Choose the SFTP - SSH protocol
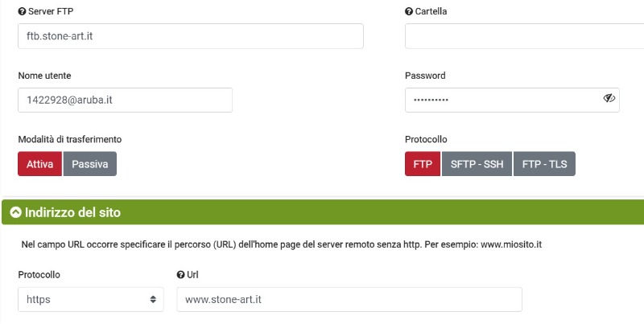 click(477, 164)
